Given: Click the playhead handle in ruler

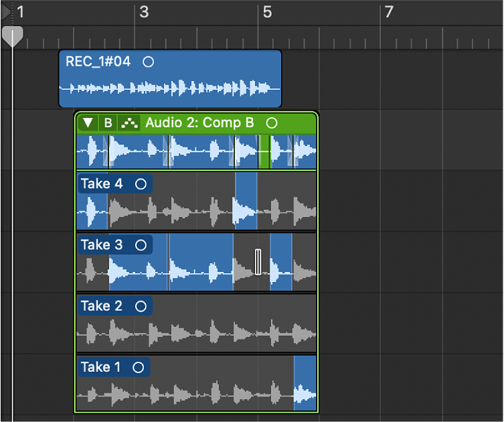Looking at the screenshot, I should click(13, 36).
